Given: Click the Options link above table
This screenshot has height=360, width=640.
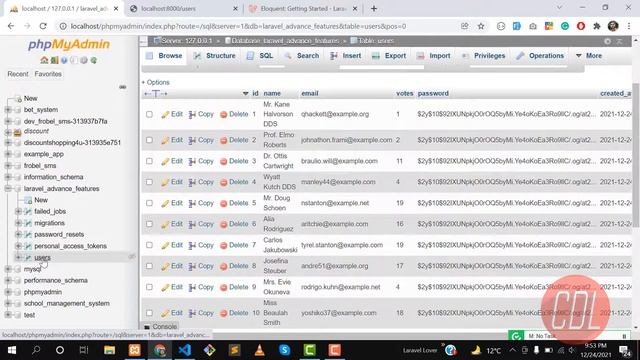Looking at the screenshot, I should 156,82.
